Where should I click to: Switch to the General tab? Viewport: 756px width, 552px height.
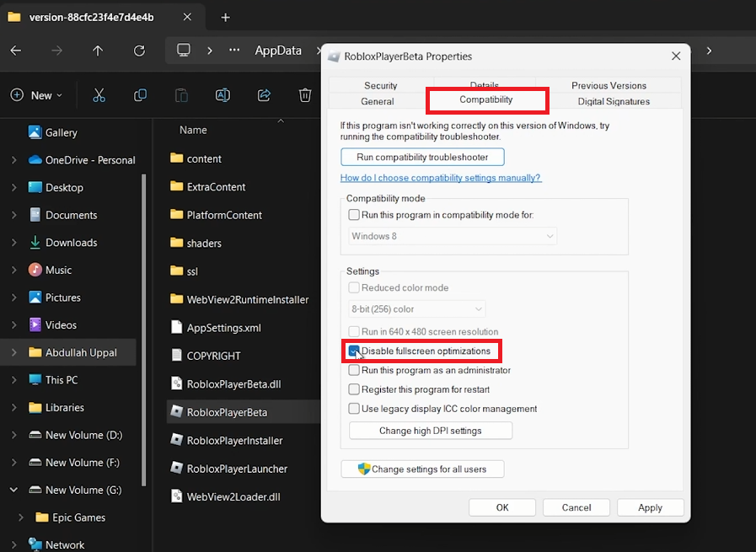pos(377,101)
